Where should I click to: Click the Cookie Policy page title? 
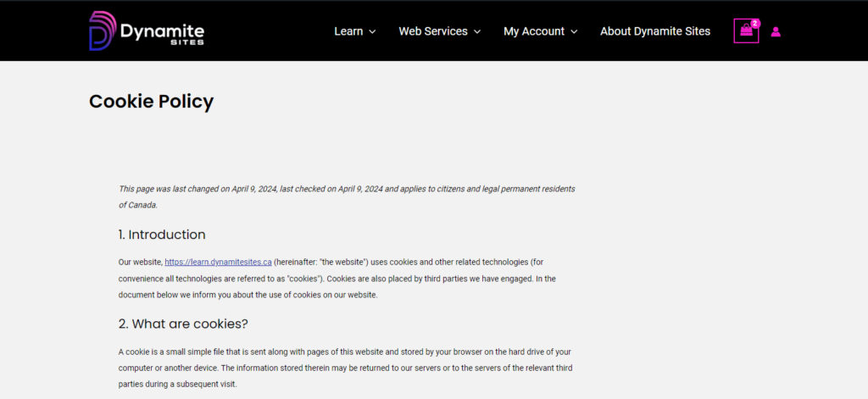[151, 102]
